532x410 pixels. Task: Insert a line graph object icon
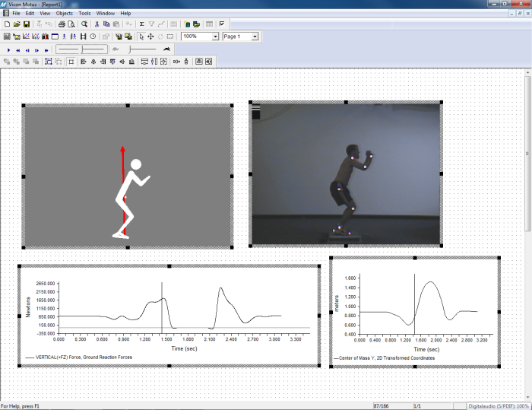click(26, 37)
